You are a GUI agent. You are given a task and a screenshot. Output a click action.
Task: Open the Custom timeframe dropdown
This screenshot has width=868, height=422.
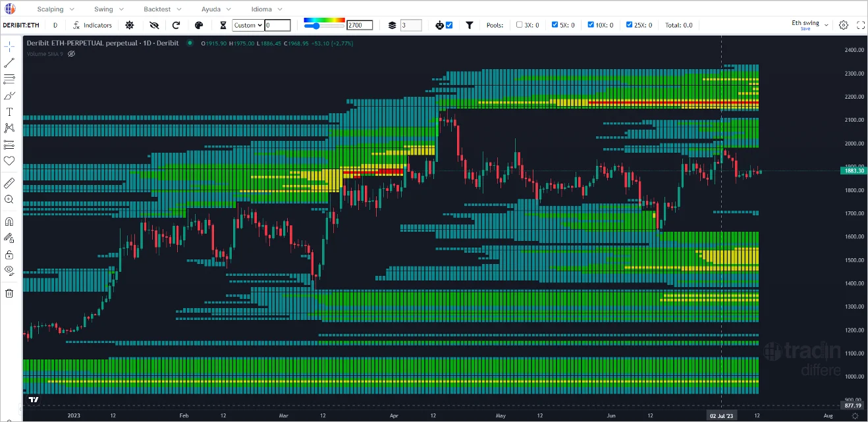[248, 25]
